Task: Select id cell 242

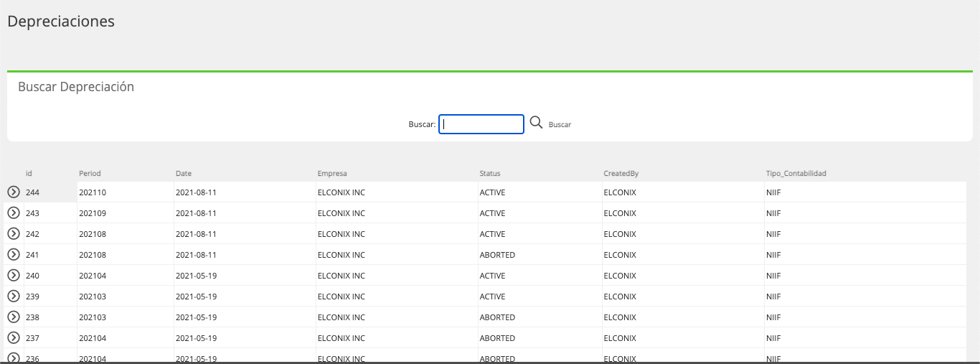Action: [32, 234]
